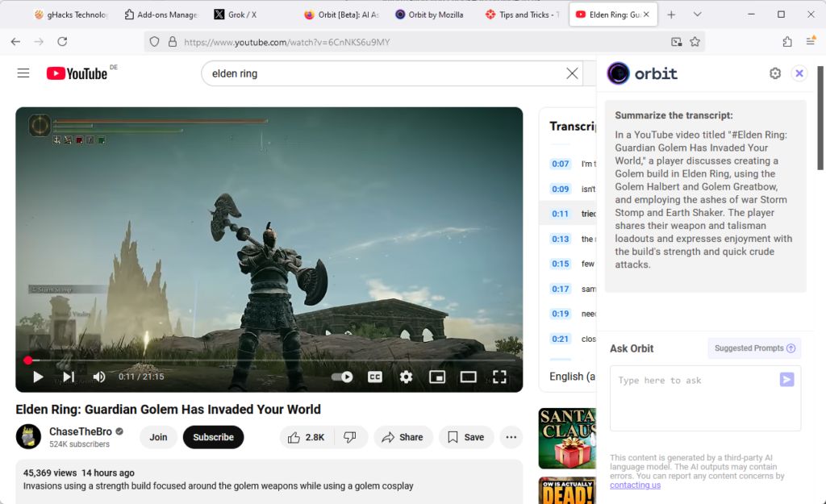Play the video
Image resolution: width=826 pixels, height=504 pixels.
coord(38,377)
